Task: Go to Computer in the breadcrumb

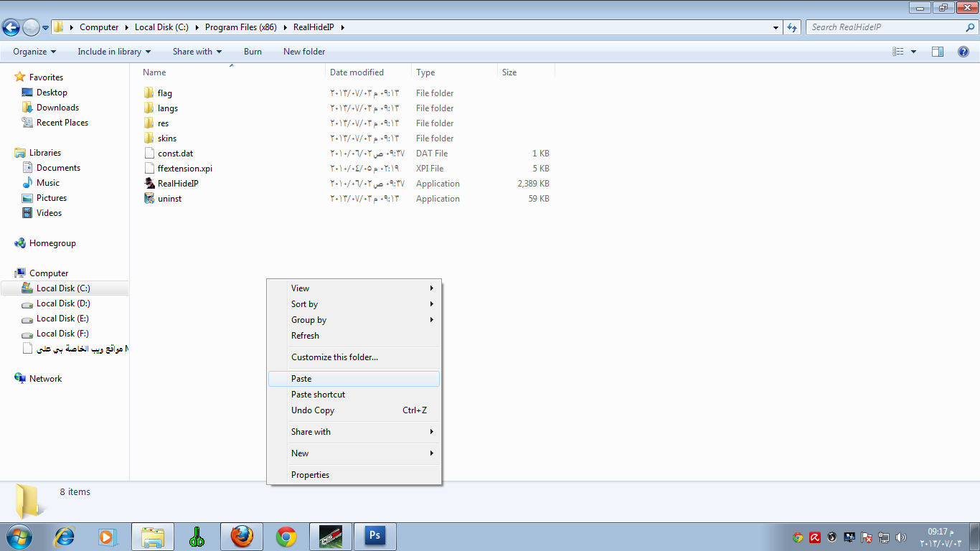Action: coord(99,27)
